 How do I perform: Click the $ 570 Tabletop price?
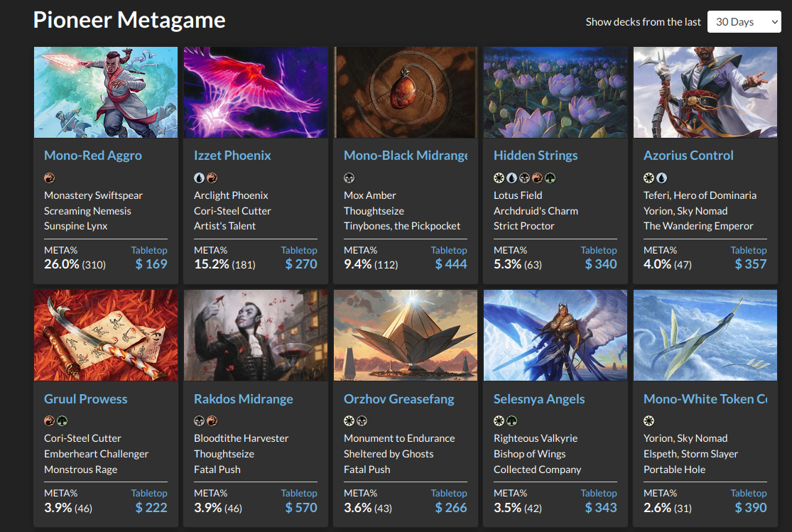301,508
